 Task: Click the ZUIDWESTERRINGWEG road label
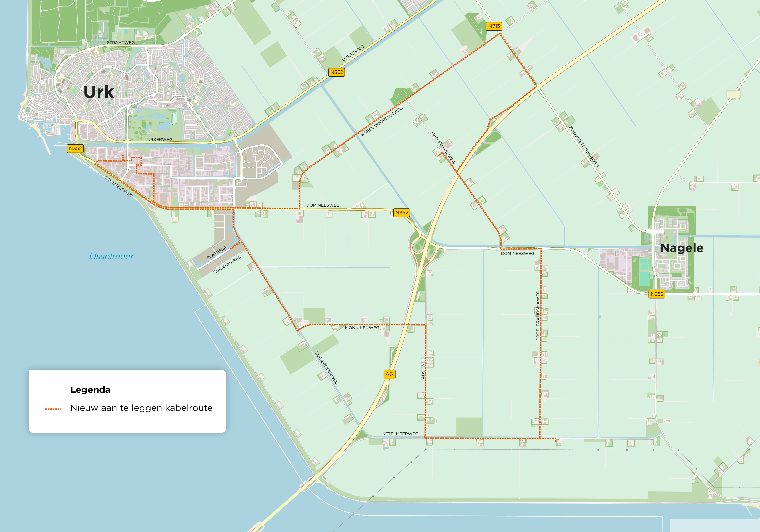point(584,147)
